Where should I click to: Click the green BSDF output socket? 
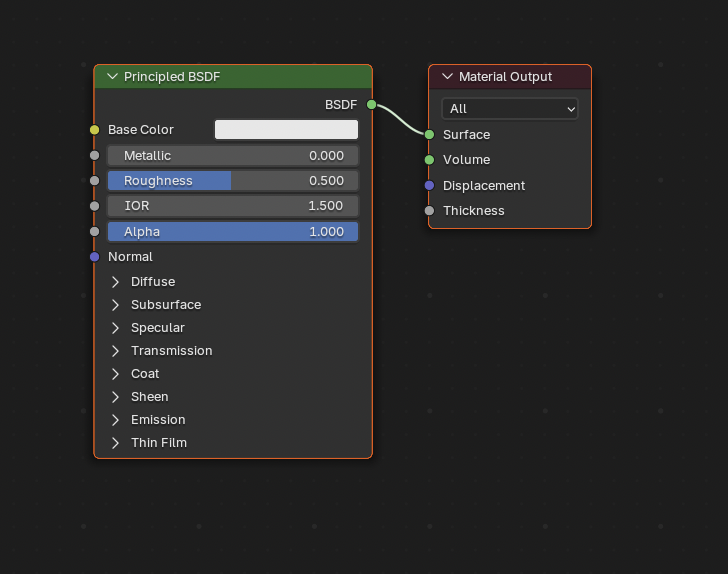[371, 104]
